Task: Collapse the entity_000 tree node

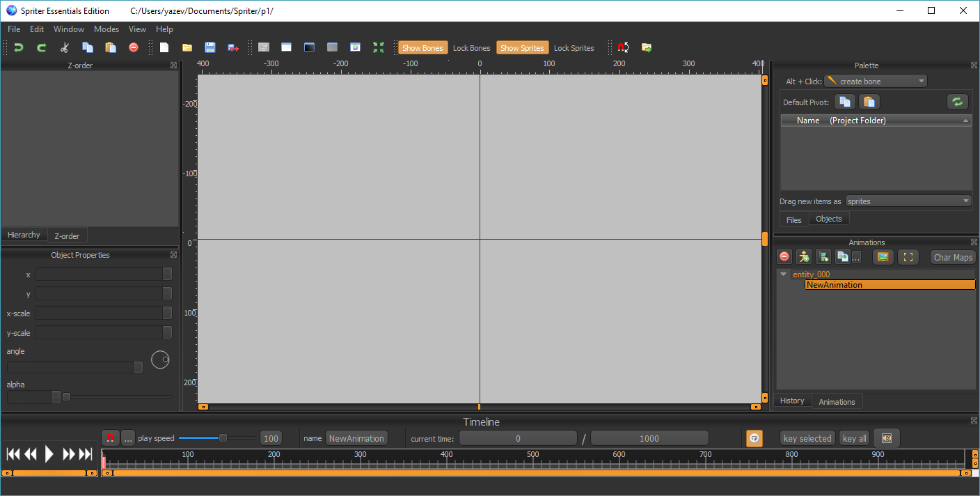Action: pos(783,274)
